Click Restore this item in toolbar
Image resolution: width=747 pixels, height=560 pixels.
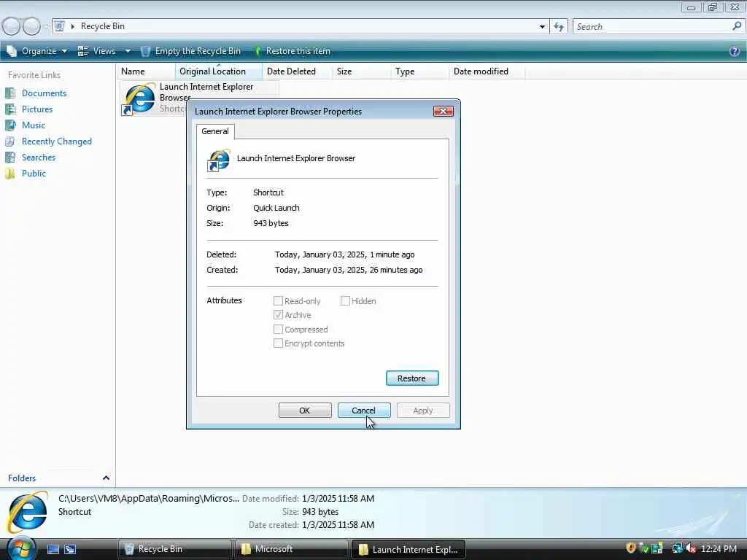tap(291, 51)
